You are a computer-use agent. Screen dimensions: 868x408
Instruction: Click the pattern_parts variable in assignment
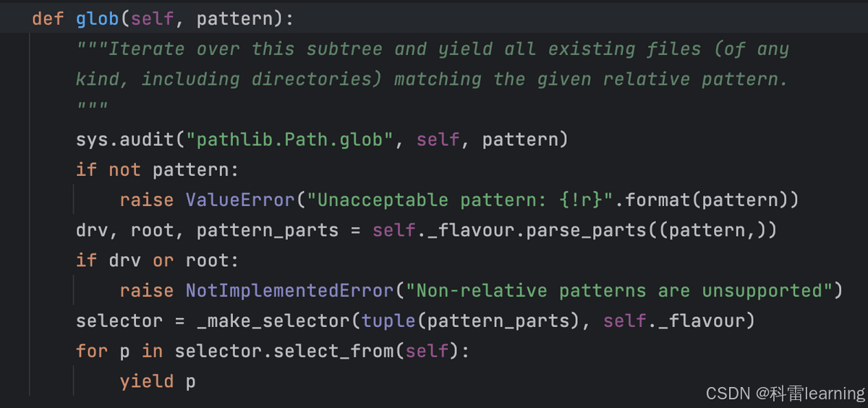tap(268, 230)
